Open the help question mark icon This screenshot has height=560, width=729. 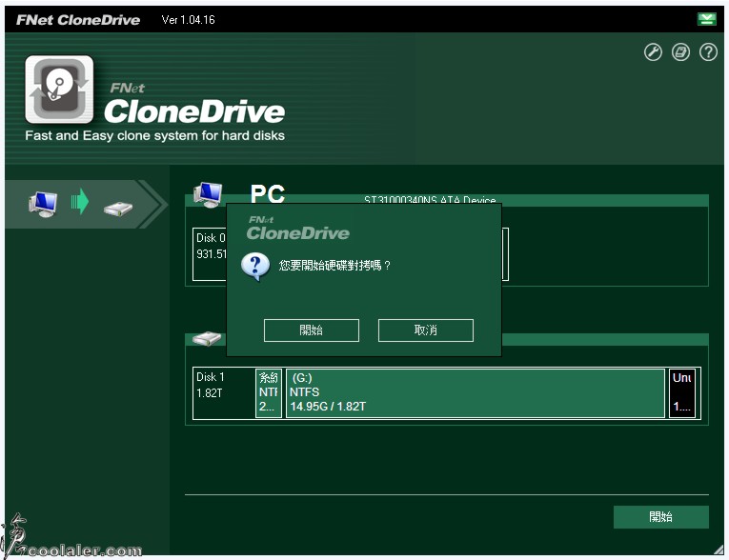[x=708, y=52]
